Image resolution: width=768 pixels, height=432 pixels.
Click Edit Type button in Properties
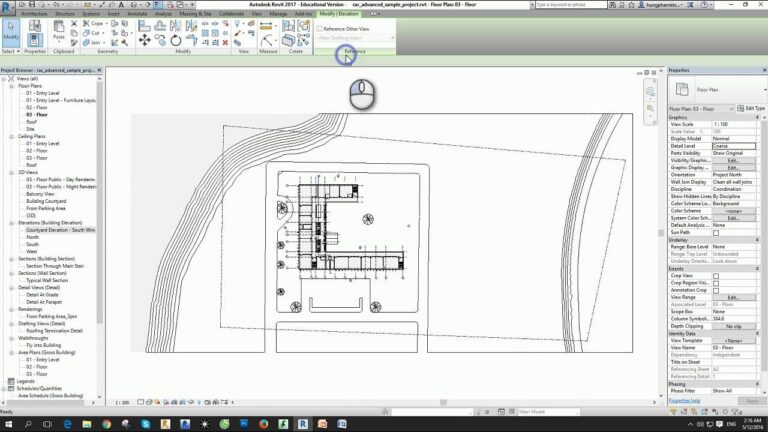click(750, 108)
